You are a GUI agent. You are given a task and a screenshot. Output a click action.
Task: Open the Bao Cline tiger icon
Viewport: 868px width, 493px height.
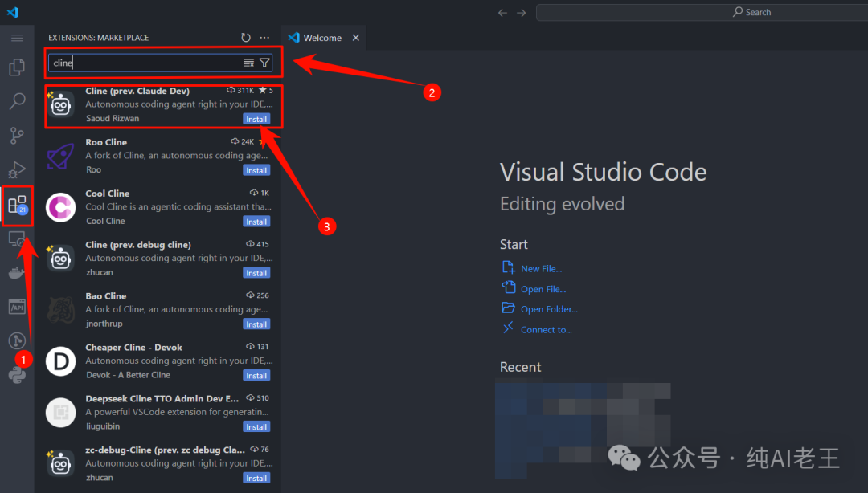tap(60, 310)
